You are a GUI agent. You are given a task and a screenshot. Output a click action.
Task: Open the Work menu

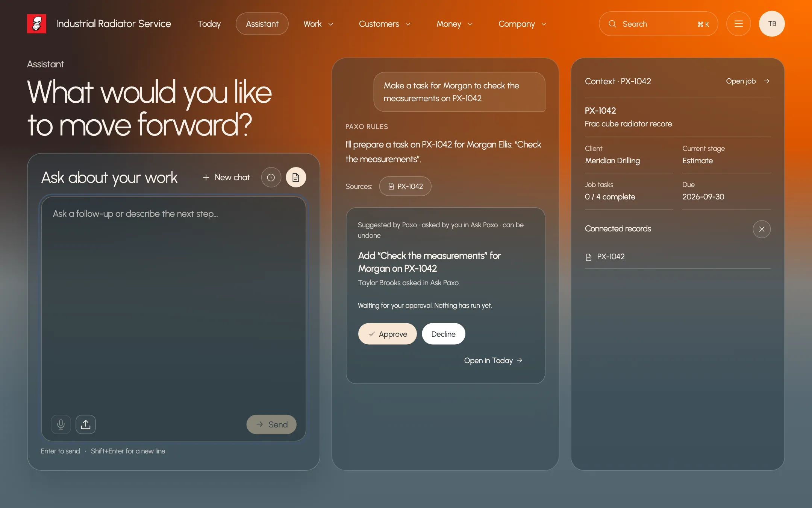click(x=318, y=24)
